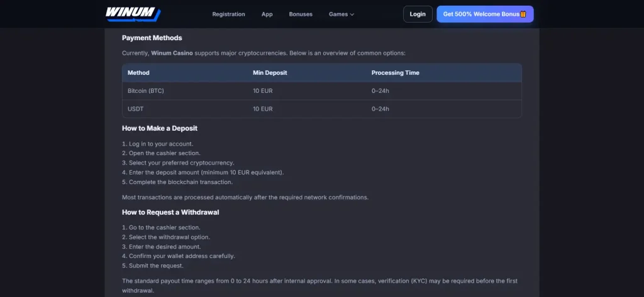Click the bold 'Winum Casino' text

pyautogui.click(x=172, y=53)
